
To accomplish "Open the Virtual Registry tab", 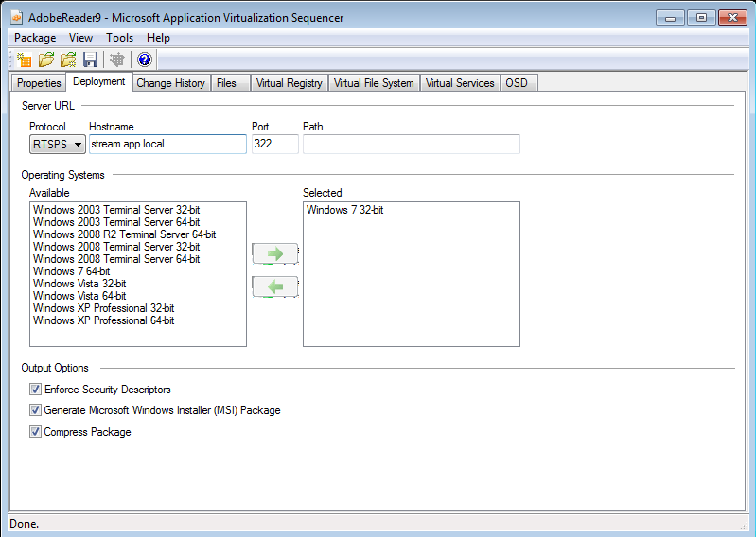I will 290,83.
